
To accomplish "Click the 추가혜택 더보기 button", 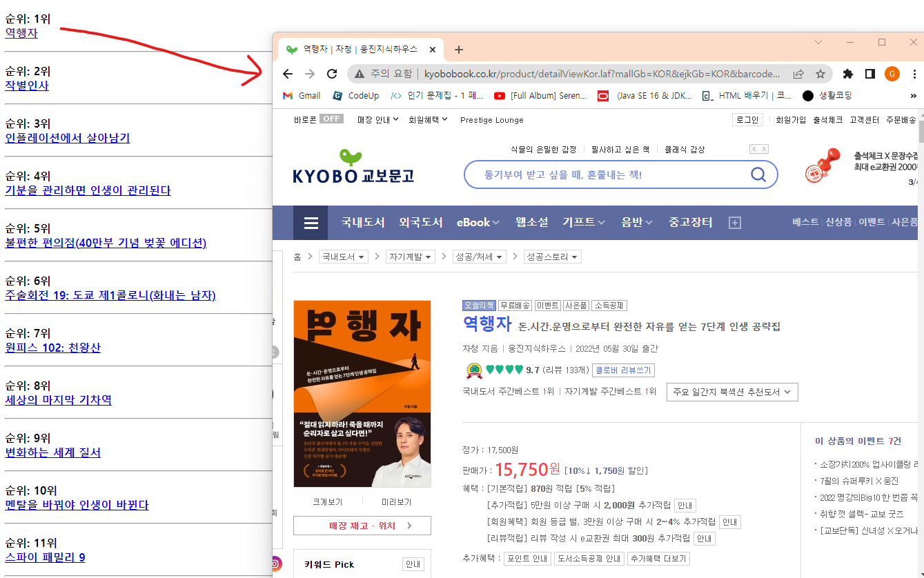I will [x=658, y=559].
